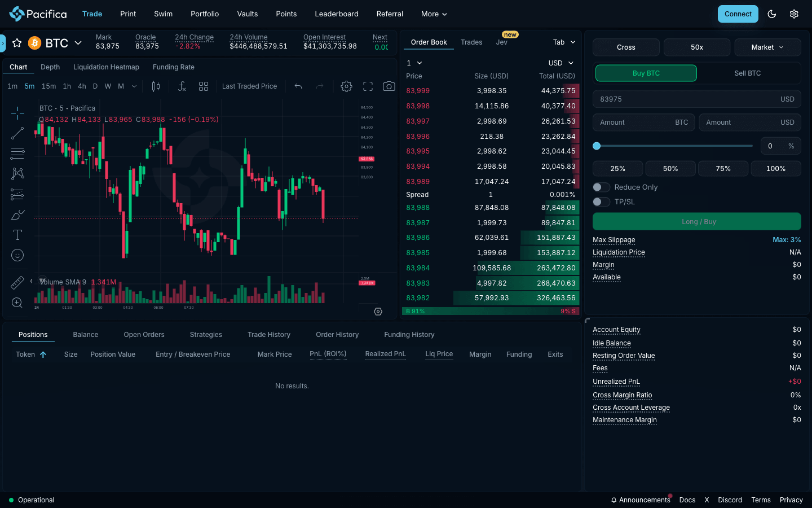Favorite BTC with the star icon
The width and height of the screenshot is (812, 508).
17,43
